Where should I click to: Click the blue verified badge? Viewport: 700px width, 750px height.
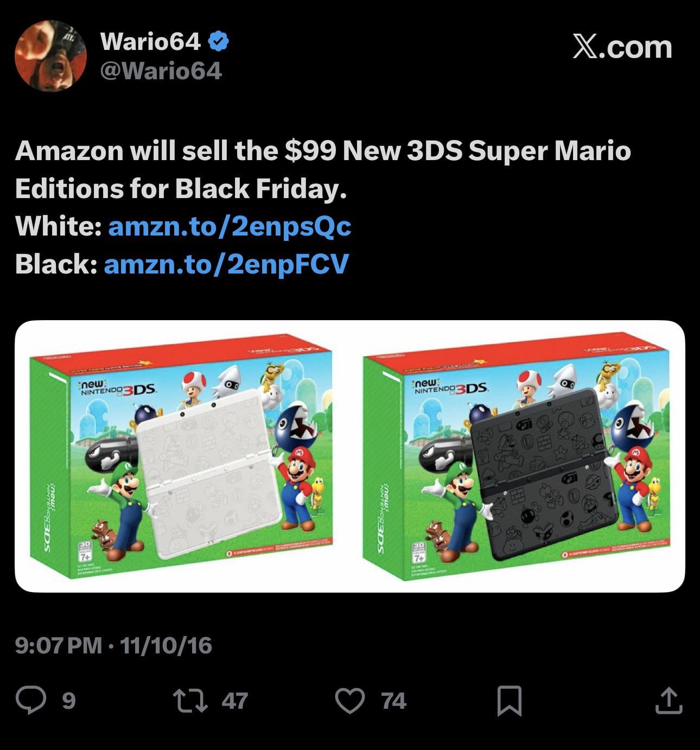pyautogui.click(x=219, y=41)
